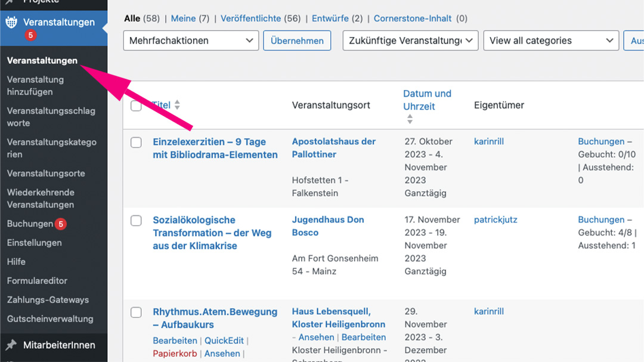Open the View all categories dropdown
The width and height of the screenshot is (644, 362).
tap(551, 41)
